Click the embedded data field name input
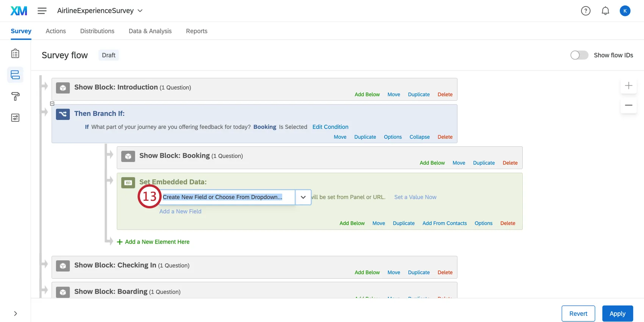The image size is (644, 322). tap(227, 197)
